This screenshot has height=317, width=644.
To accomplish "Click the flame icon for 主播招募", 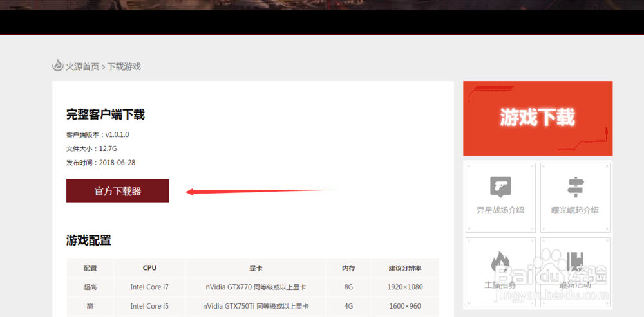I will click(x=500, y=262).
